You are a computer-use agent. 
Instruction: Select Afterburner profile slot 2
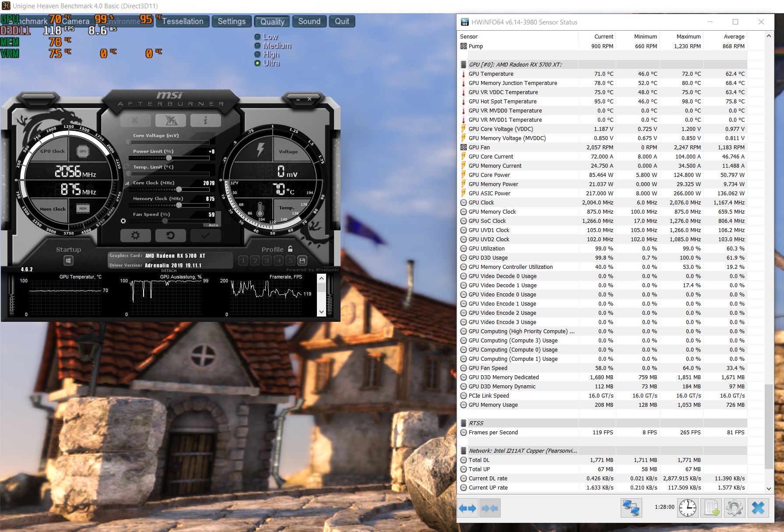pyautogui.click(x=255, y=261)
